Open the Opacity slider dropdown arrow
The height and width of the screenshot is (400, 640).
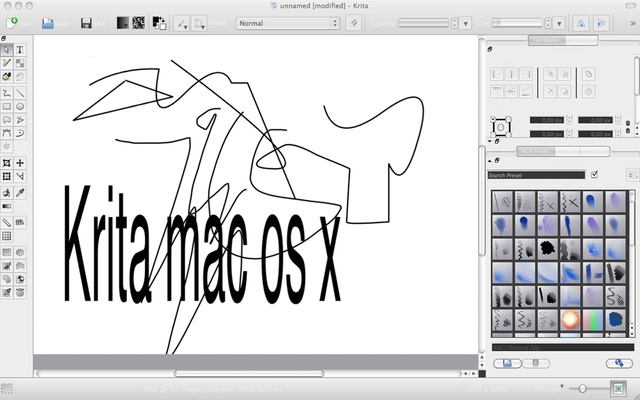pyautogui.click(x=466, y=24)
